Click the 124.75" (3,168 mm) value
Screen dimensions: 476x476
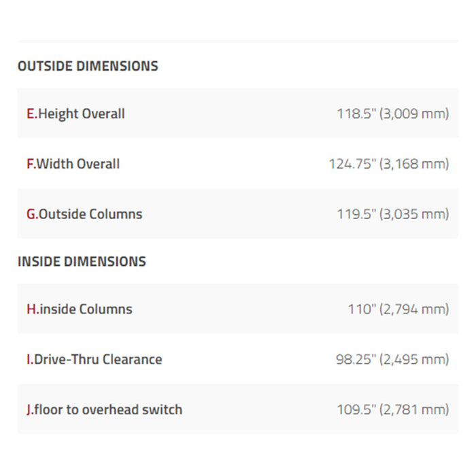pyautogui.click(x=389, y=164)
